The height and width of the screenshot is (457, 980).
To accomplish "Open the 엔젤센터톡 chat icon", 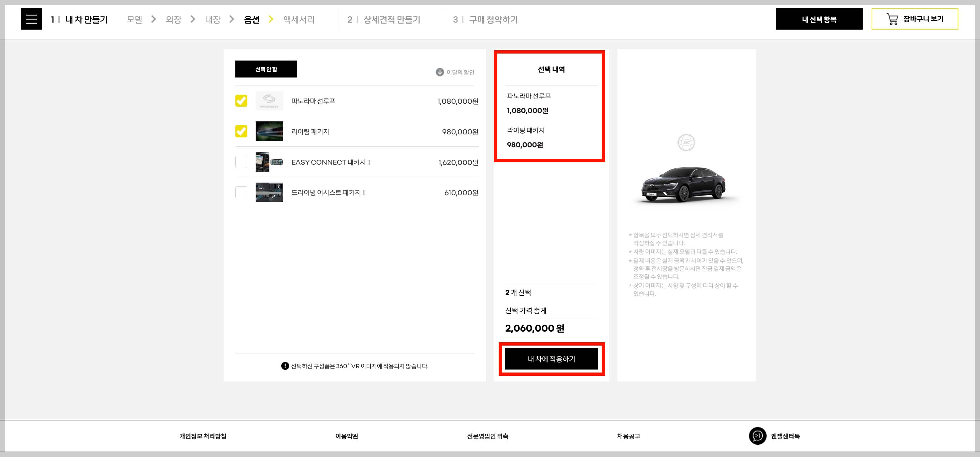I will [x=757, y=436].
